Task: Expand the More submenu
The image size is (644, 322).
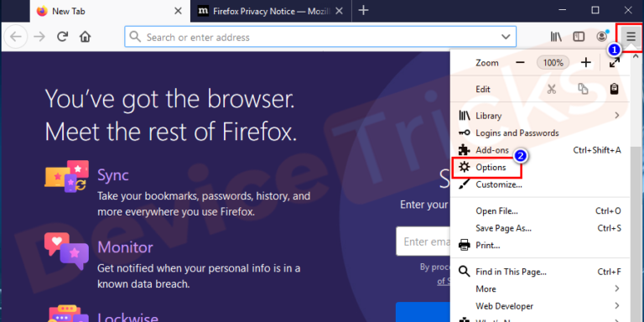Action: coord(616,288)
